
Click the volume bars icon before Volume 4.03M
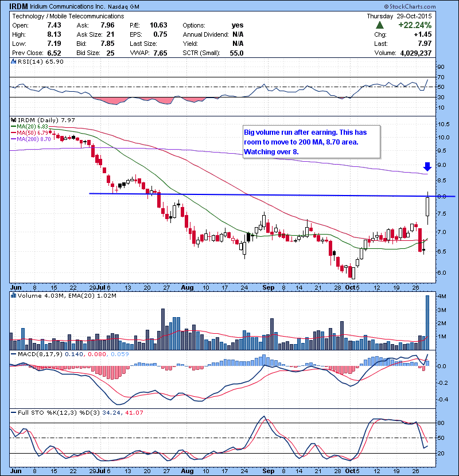(x=13, y=295)
